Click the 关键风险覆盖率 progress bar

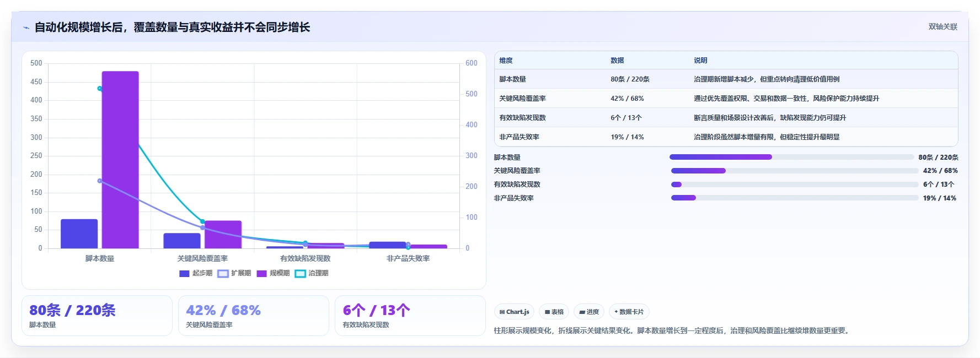coord(795,171)
